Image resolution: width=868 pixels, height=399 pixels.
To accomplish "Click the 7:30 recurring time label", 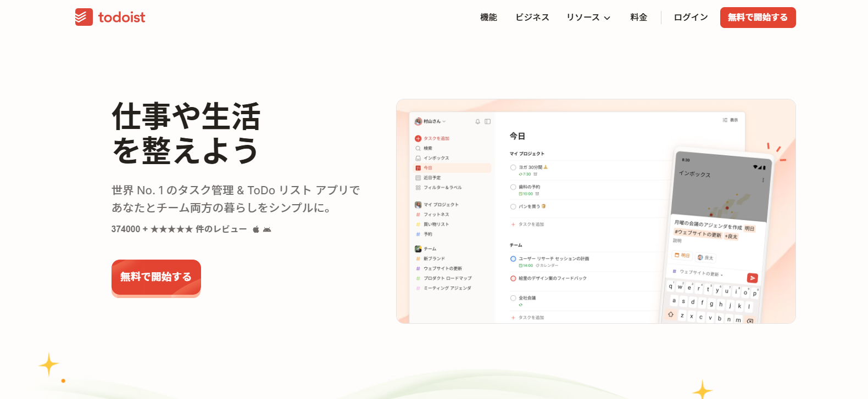I will pyautogui.click(x=525, y=174).
